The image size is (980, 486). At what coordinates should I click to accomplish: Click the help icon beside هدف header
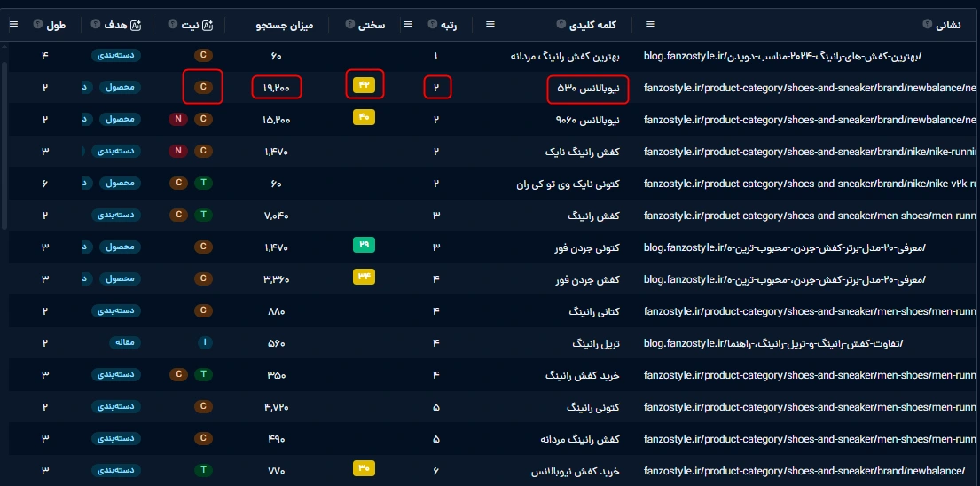click(96, 24)
